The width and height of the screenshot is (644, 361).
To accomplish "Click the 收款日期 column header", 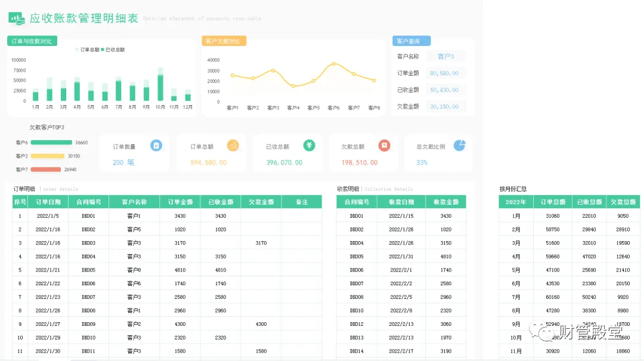I will pos(401,202).
